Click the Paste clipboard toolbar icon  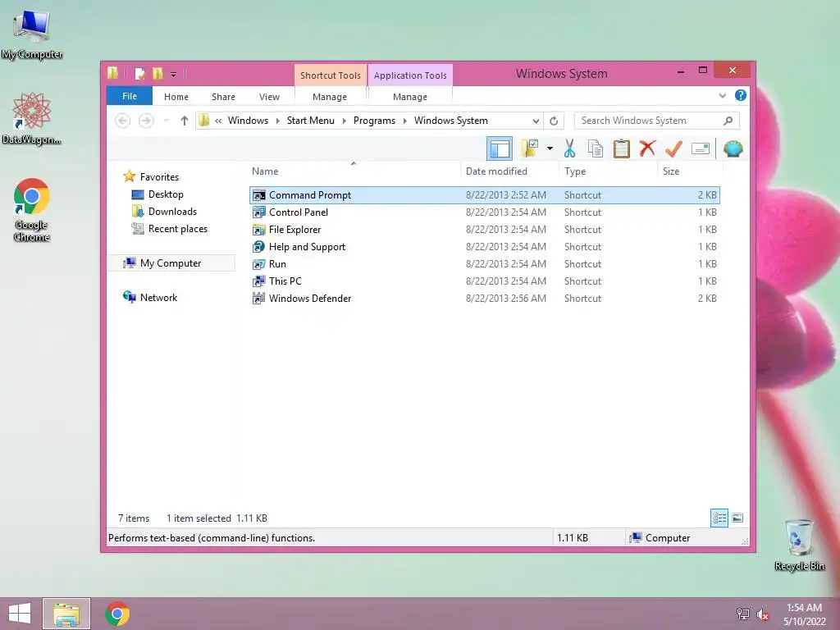[622, 148]
